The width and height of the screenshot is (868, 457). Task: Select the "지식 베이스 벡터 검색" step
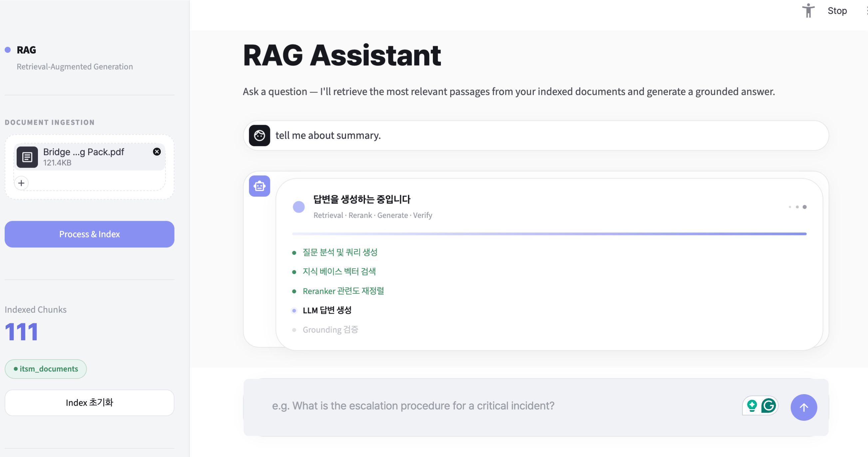339,272
